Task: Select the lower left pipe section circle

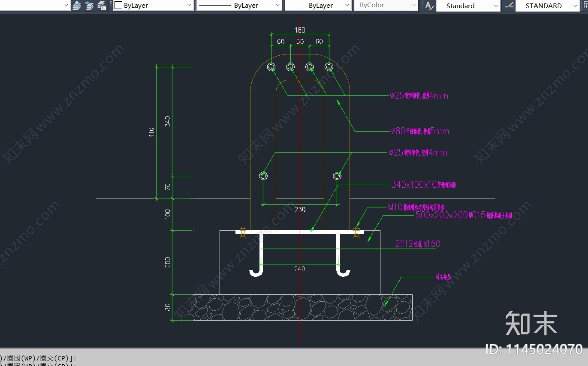Action: point(264,176)
